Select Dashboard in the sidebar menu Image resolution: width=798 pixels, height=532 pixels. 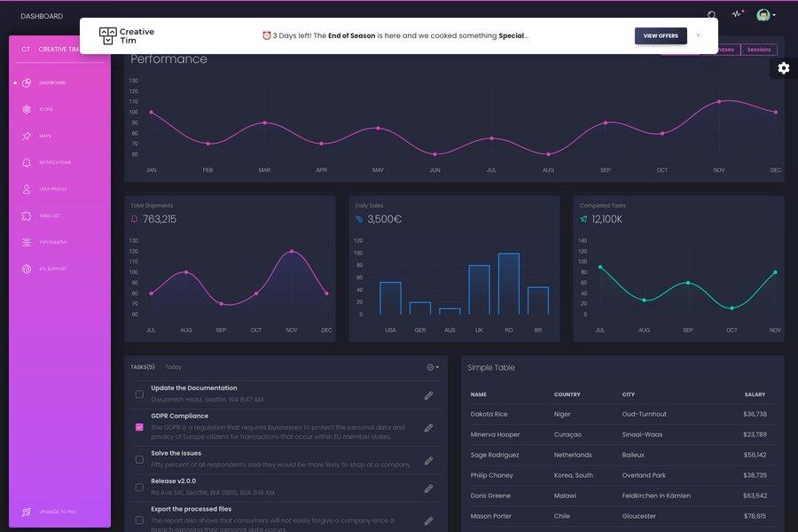[x=53, y=82]
